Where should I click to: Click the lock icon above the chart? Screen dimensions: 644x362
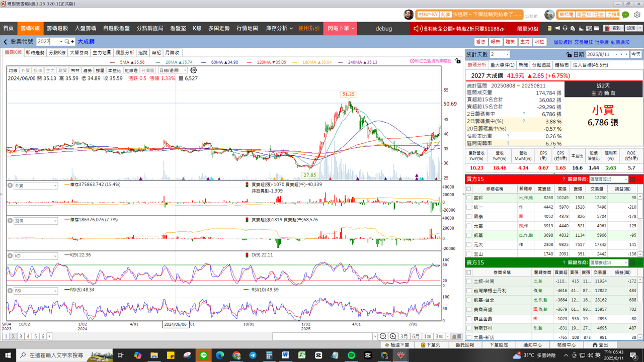pos(457,61)
